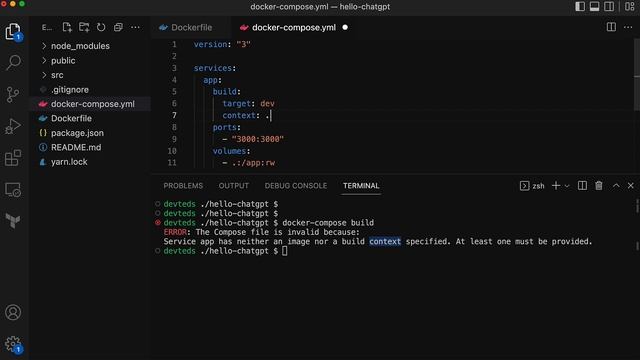
Task: Switch to the PROBLEMS panel tab
Action: [x=183, y=186]
